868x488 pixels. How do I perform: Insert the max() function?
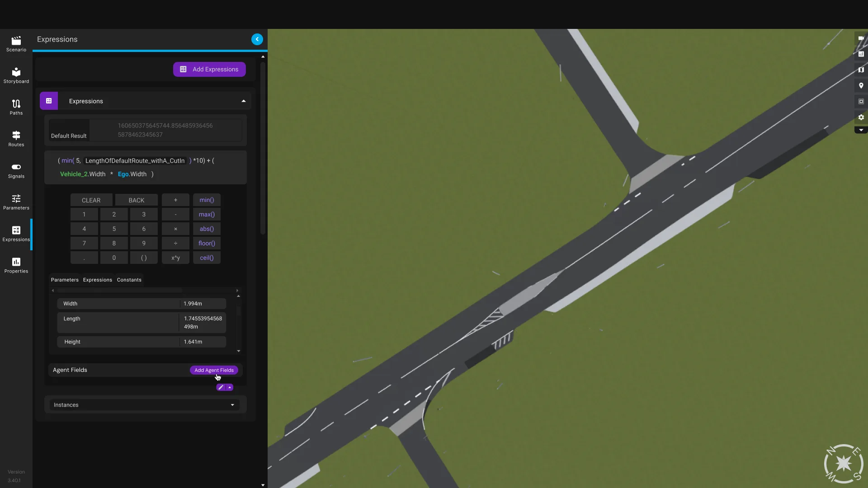(207, 215)
